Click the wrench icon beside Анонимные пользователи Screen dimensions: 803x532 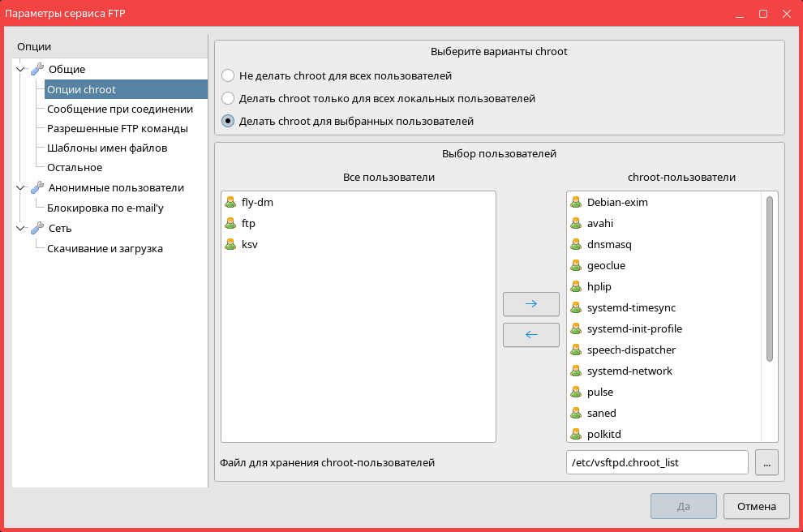[x=37, y=188]
